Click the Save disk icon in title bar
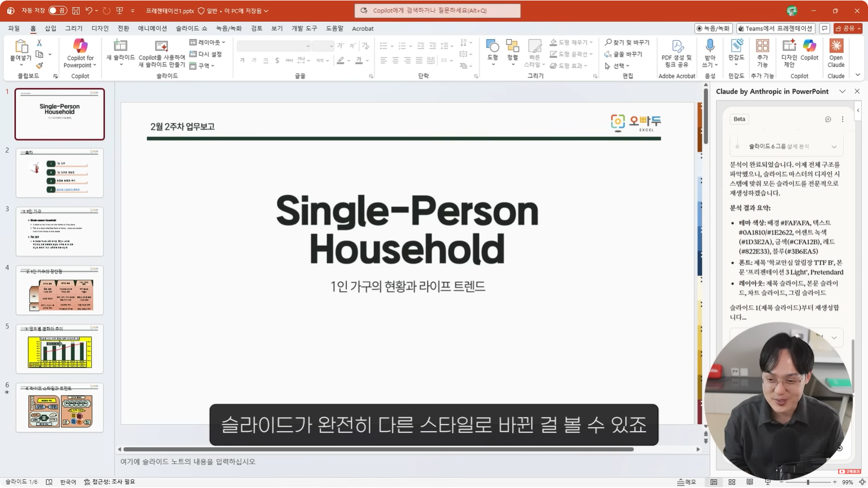This screenshot has height=488, width=868. (x=76, y=10)
